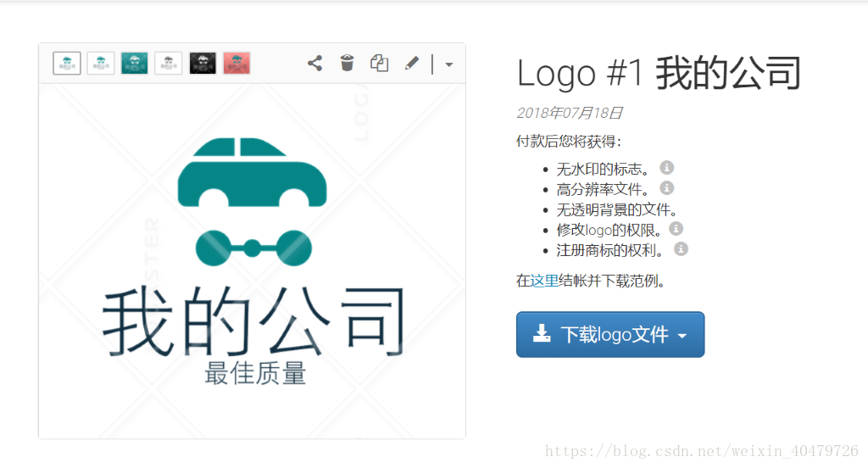Click the 无透明背景的文件 list item

coord(617,210)
